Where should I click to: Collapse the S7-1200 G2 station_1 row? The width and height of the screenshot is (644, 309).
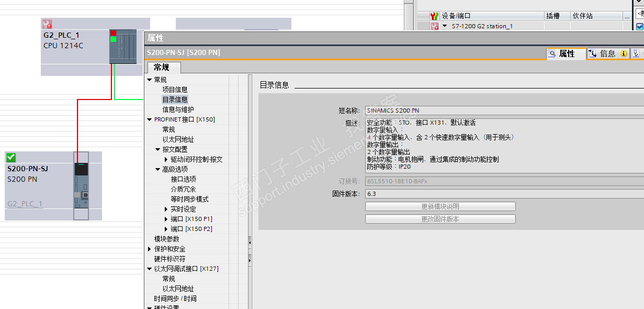point(445,26)
